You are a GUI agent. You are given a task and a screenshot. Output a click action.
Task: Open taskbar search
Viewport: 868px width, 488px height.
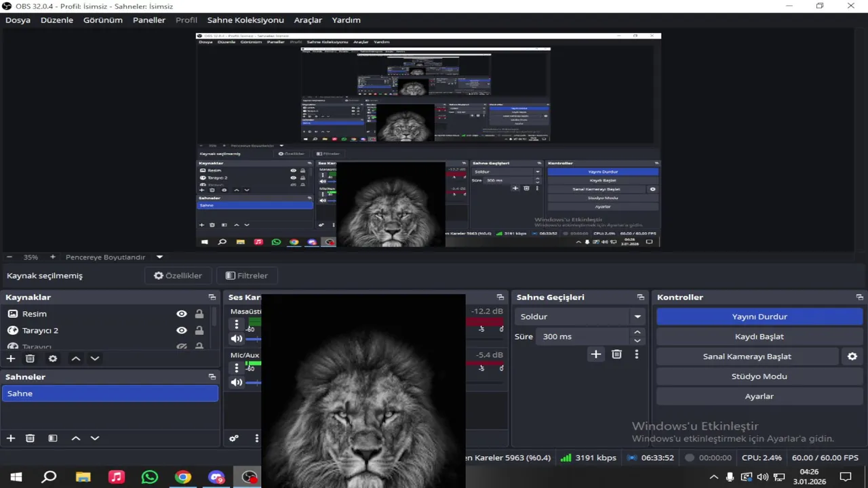coord(50,477)
